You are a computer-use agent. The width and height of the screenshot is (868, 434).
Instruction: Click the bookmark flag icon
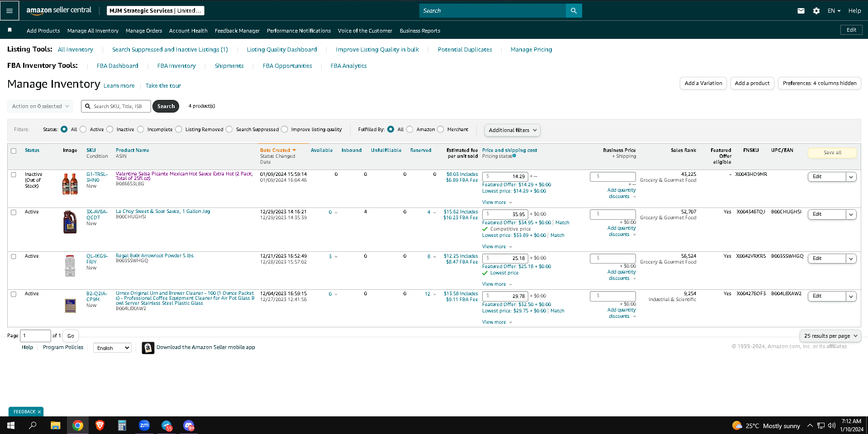click(9, 30)
